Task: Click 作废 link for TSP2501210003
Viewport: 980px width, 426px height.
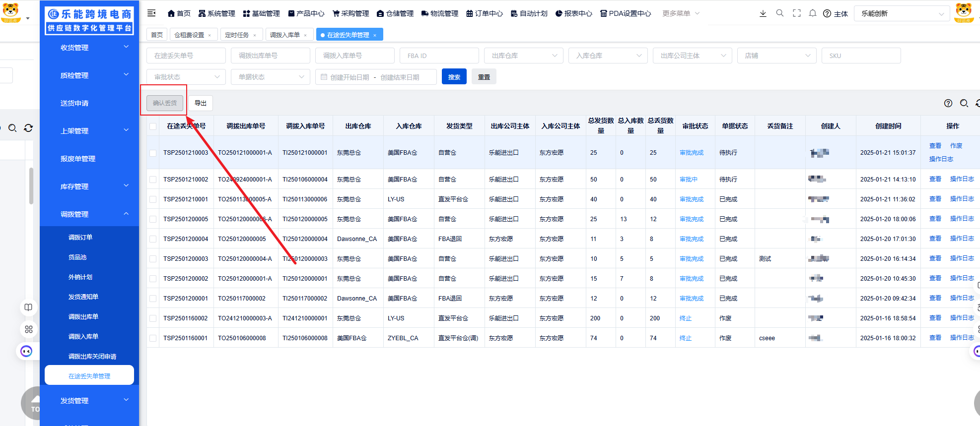Action: pyautogui.click(x=956, y=146)
